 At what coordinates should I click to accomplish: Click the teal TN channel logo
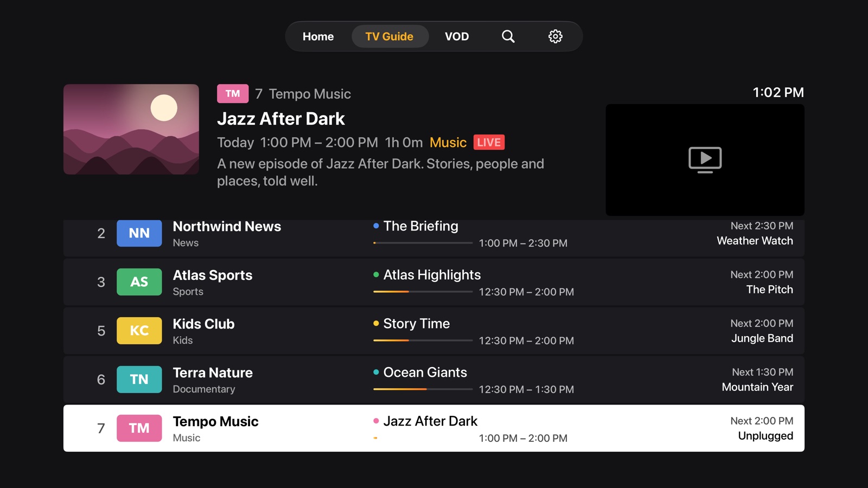[x=139, y=380]
